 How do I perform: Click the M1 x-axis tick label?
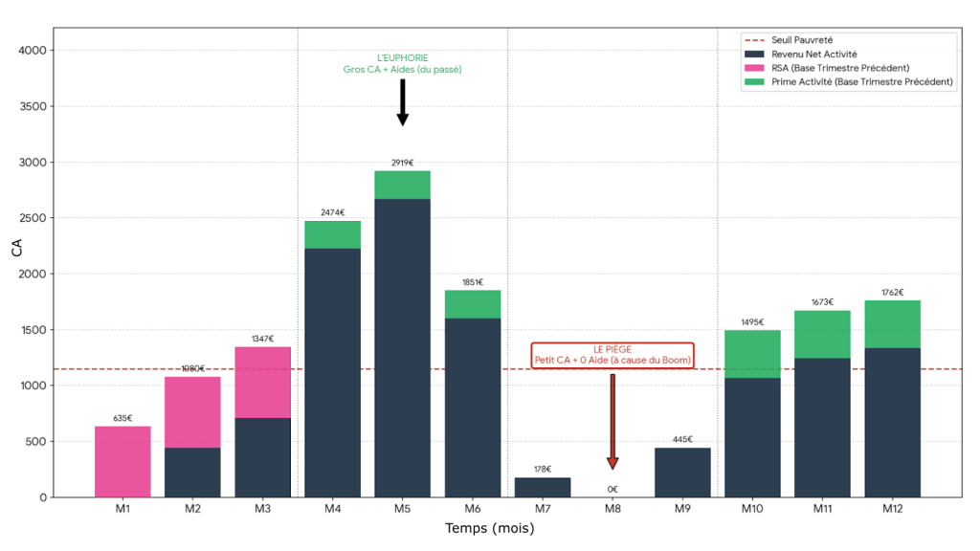coord(122,509)
